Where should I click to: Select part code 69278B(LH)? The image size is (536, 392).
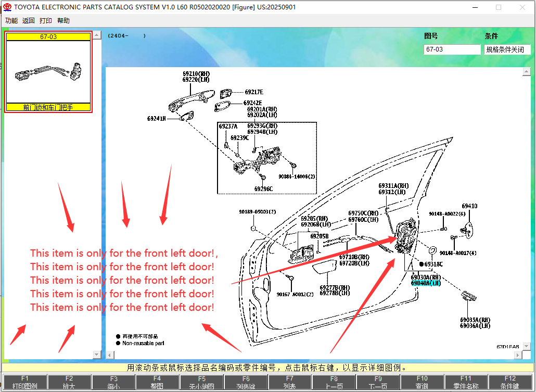pyautogui.click(x=335, y=293)
